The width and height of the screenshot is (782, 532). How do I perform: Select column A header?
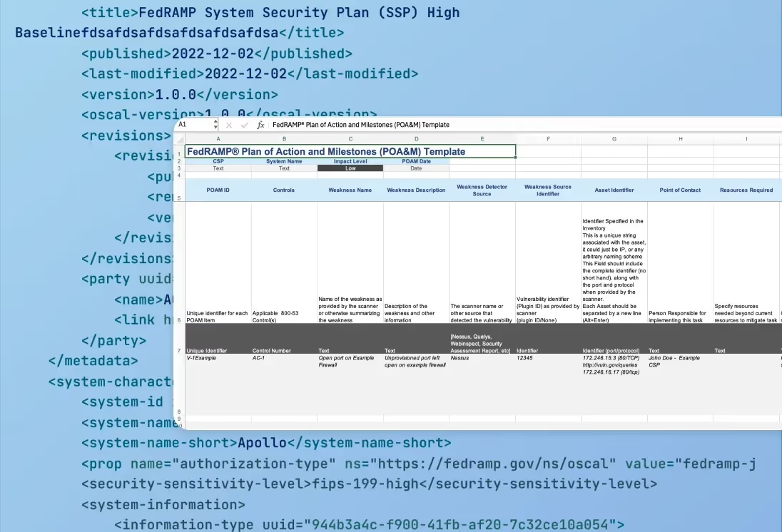(x=218, y=139)
